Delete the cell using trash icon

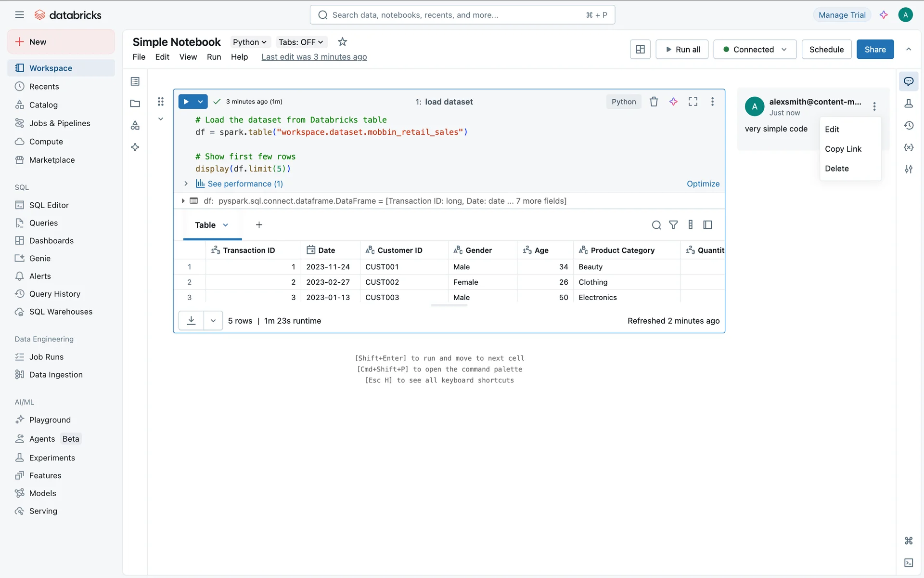coord(654,102)
